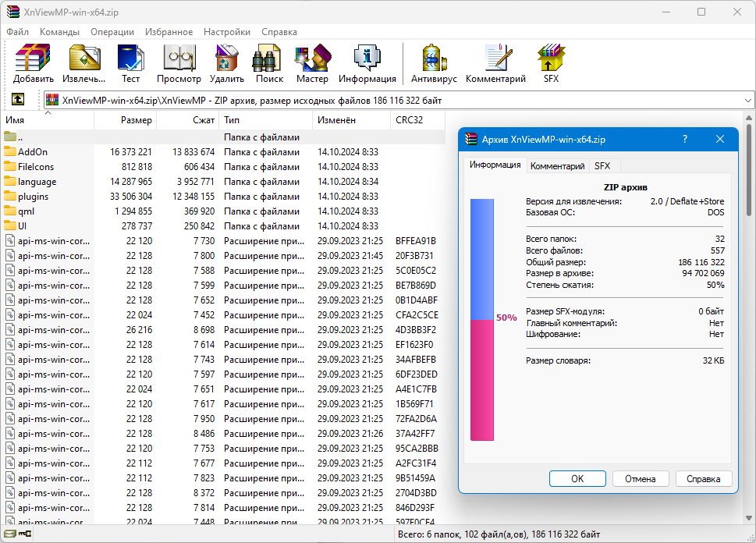
Task: Open the Настройки menu
Action: coord(226,32)
